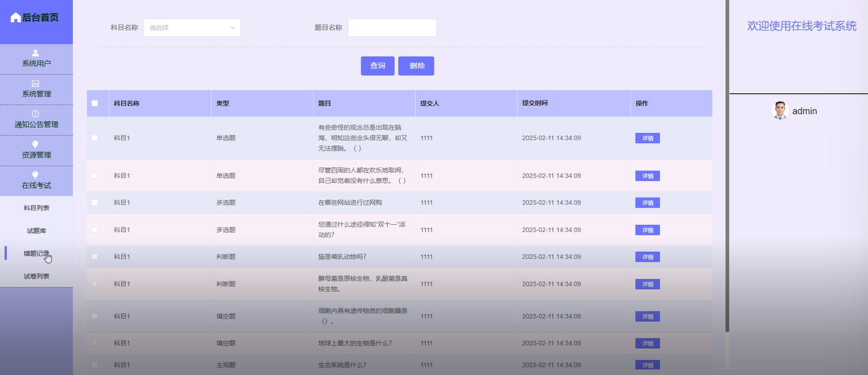Click 判断题 in the 猫是哺乳动物吗 row
Screen dimensions: 868x375
226,257
